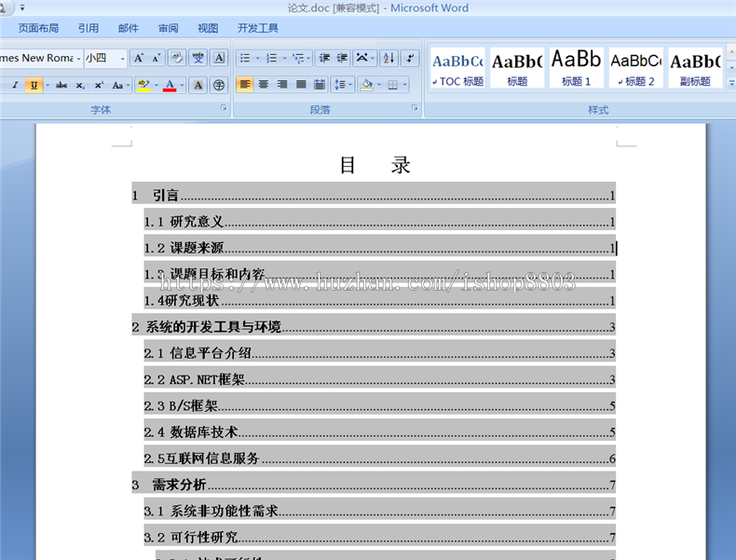Sort selected text with the A-Z icon

click(x=389, y=58)
